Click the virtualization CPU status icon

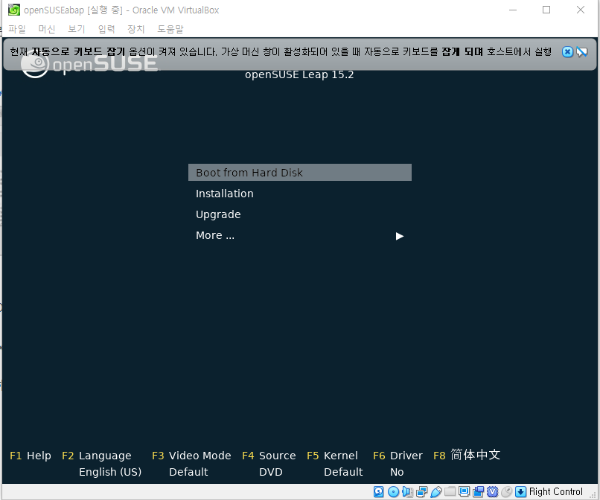(x=492, y=492)
